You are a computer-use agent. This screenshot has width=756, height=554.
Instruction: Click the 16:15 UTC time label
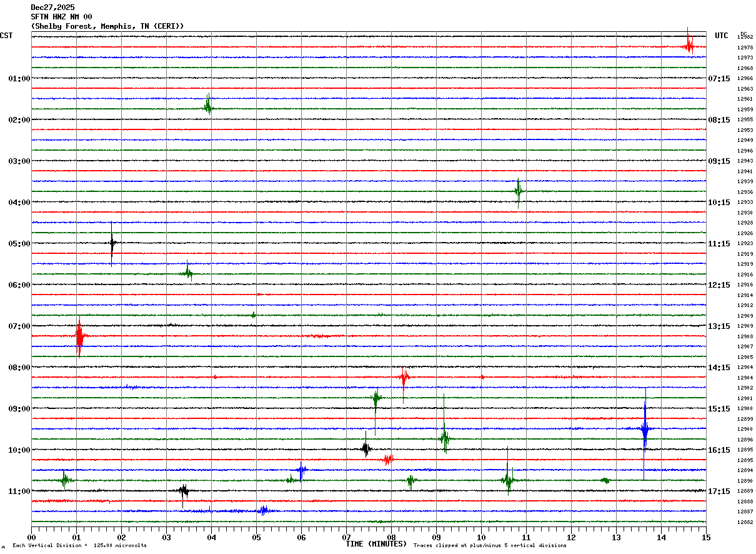719,450
